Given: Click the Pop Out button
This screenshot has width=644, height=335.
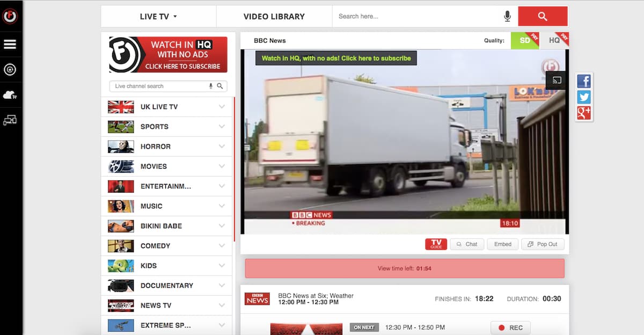Looking at the screenshot, I should pyautogui.click(x=543, y=244).
